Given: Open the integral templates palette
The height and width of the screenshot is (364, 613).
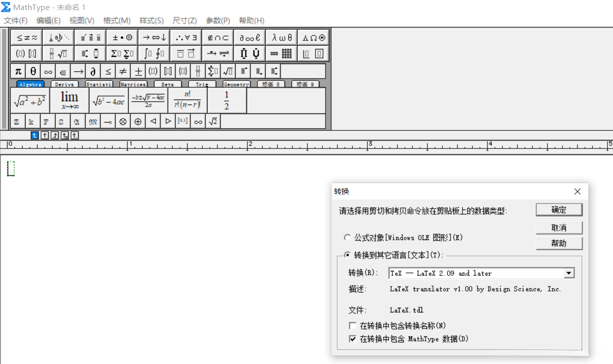Looking at the screenshot, I should [x=153, y=53].
